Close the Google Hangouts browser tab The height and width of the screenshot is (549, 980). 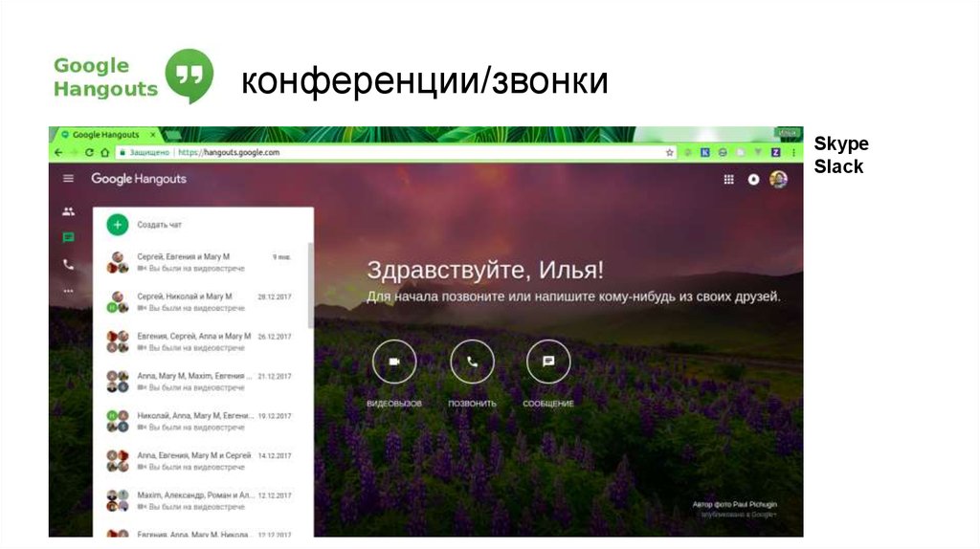[x=152, y=134]
